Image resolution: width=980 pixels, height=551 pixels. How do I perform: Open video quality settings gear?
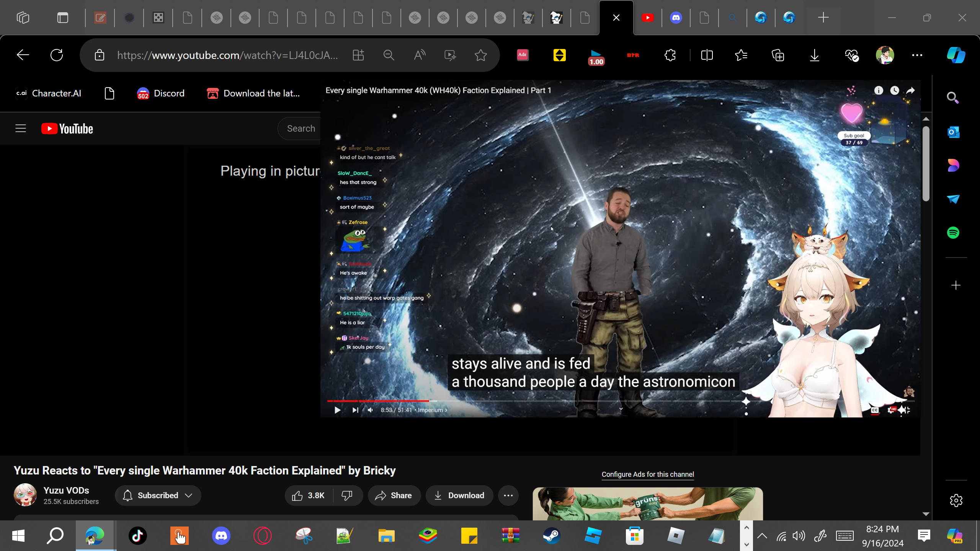[892, 410]
